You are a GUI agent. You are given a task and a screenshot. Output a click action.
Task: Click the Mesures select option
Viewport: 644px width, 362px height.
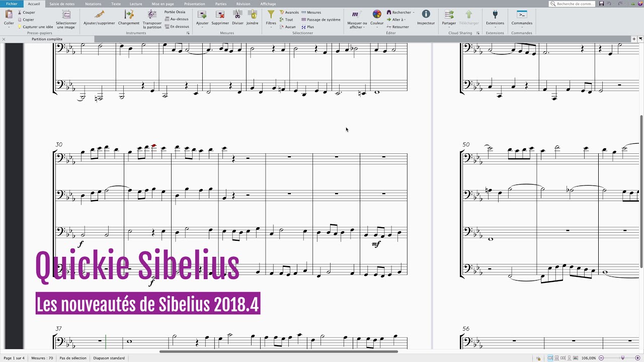[311, 13]
